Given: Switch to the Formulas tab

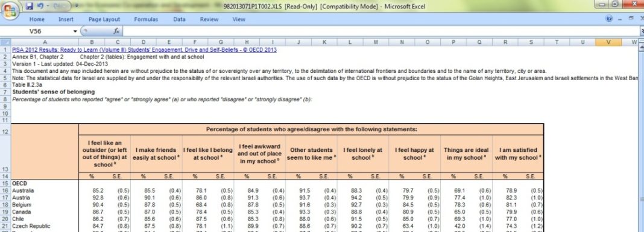Looking at the screenshot, I should click(x=146, y=19).
